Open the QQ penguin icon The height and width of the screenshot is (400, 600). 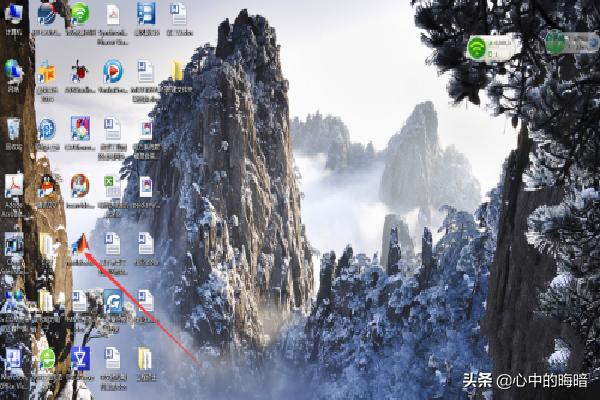pos(46,185)
